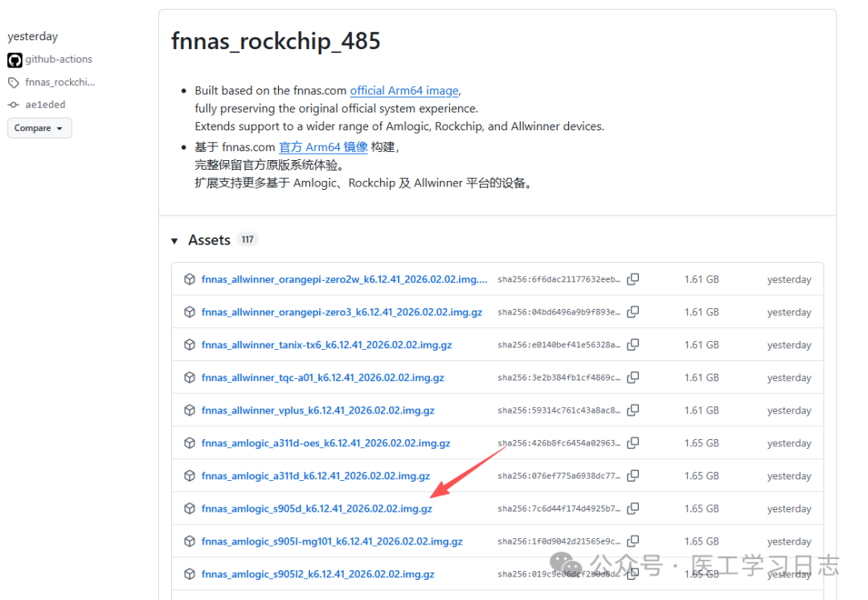Collapse the Assets section
This screenshot has width=868, height=600.
(x=174, y=240)
